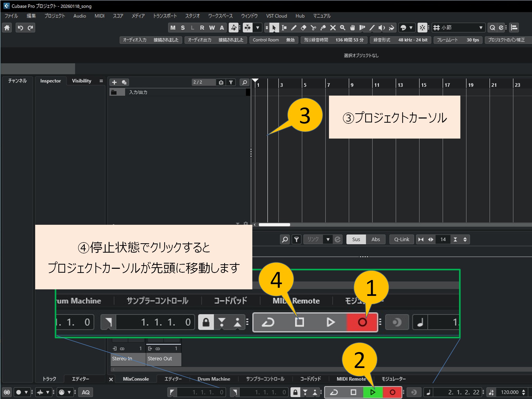The width and height of the screenshot is (532, 399).
Task: Select the Range Selection tool
Action: 284,28
